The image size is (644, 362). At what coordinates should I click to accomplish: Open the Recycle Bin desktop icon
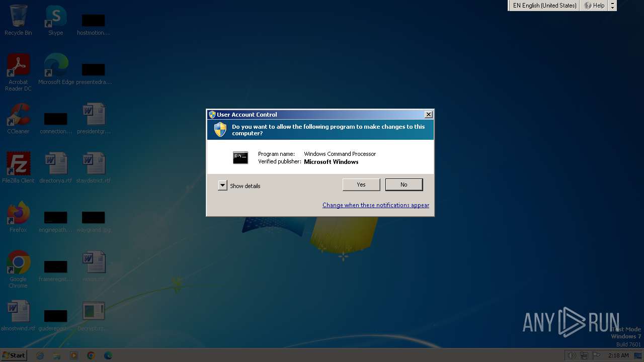[x=18, y=20]
